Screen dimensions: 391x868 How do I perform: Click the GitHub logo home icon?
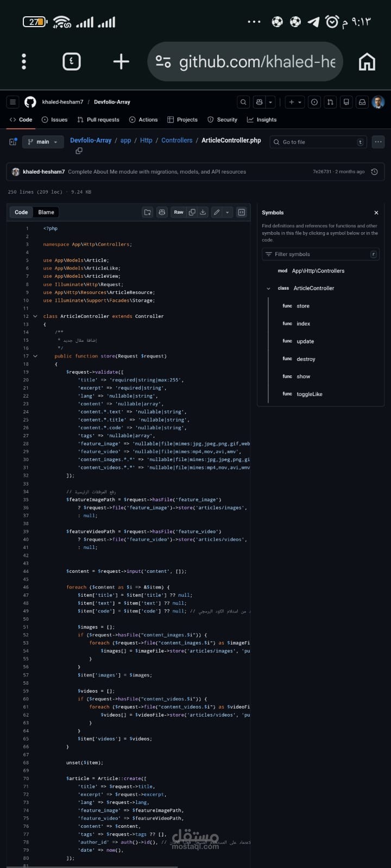pyautogui.click(x=30, y=102)
